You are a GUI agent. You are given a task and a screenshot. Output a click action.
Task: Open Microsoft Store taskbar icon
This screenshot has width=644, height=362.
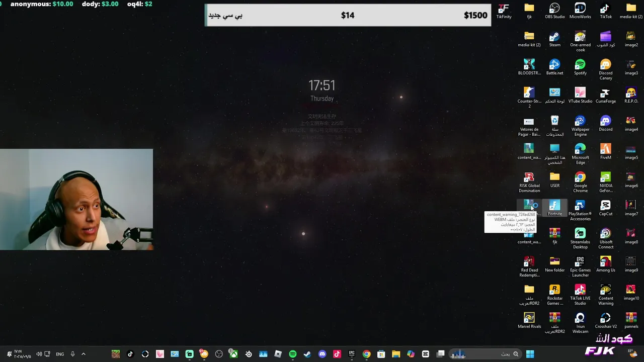381,354
